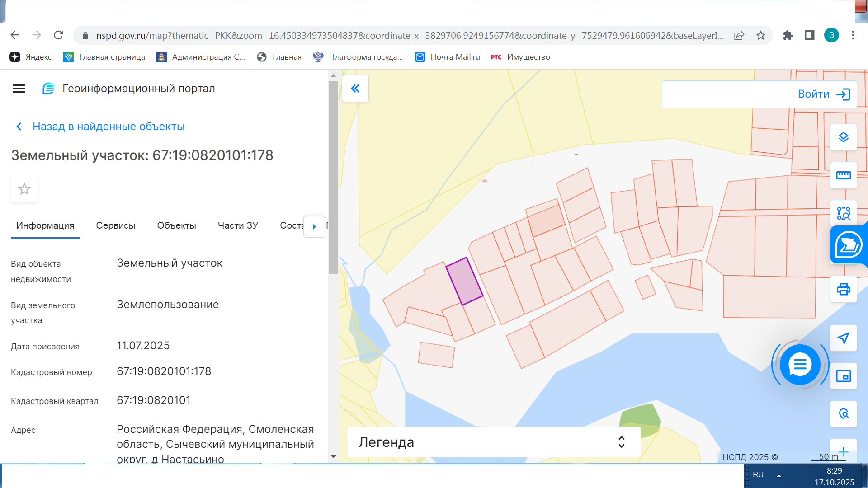Open the map layers icon

coord(843,137)
